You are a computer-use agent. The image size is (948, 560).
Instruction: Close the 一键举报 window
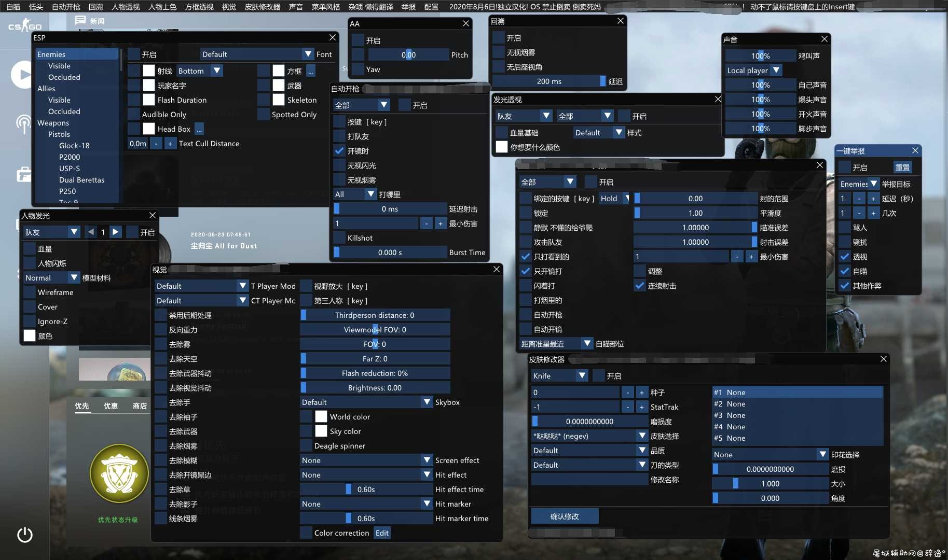point(915,150)
